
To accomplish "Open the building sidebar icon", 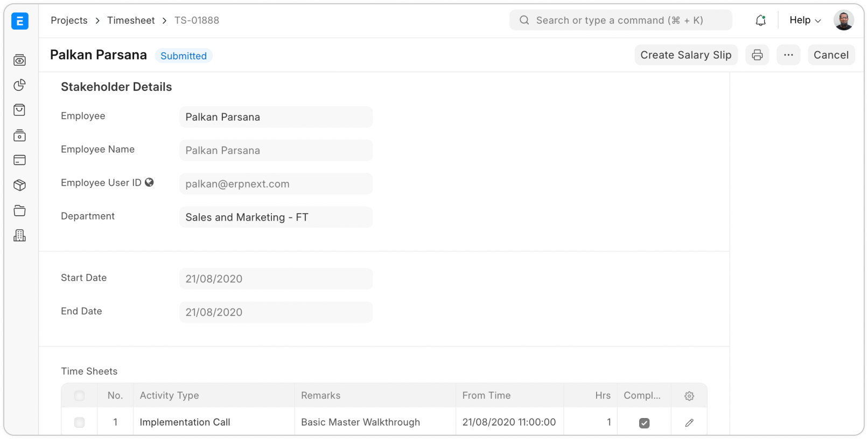I will [19, 236].
